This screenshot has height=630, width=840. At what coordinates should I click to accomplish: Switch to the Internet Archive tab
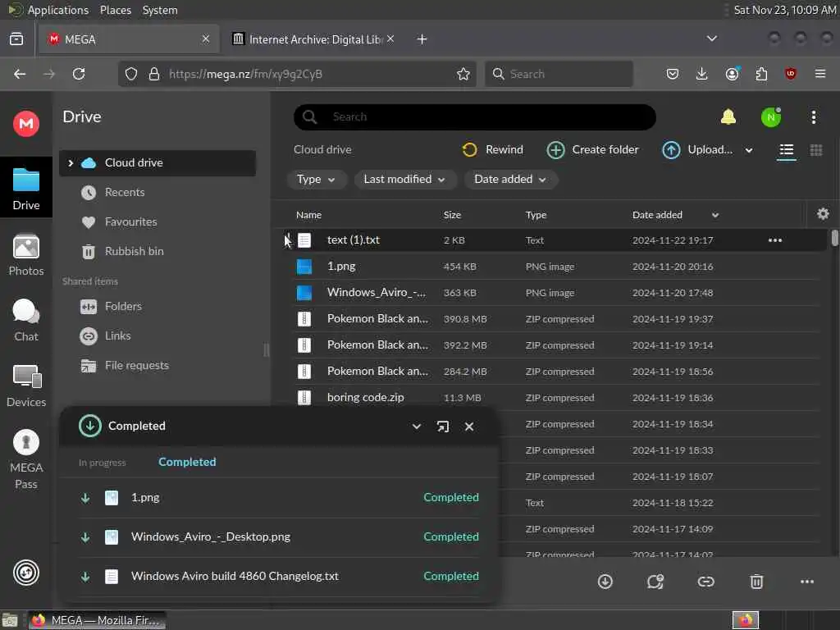pyautogui.click(x=313, y=39)
